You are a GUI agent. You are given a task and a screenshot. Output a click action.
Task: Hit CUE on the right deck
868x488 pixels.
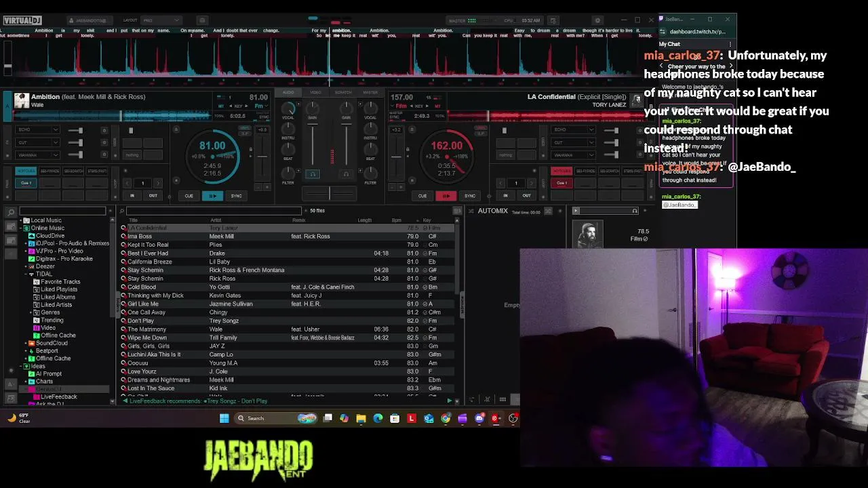[422, 196]
